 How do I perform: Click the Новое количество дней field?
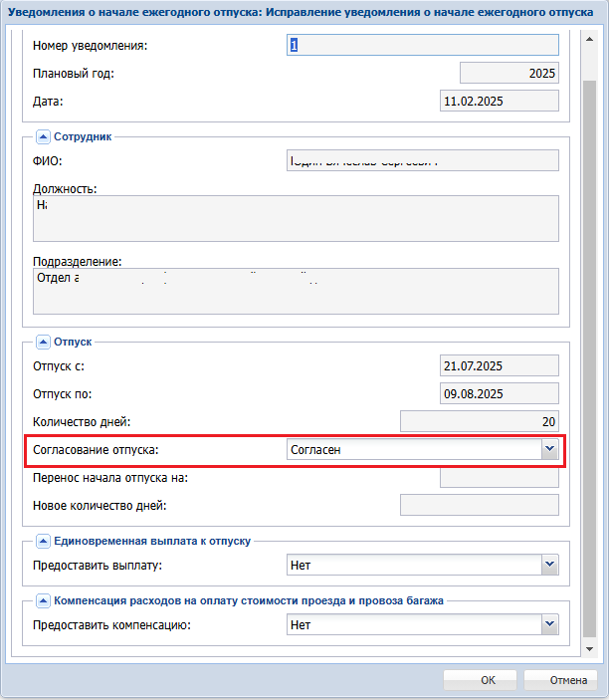(479, 505)
